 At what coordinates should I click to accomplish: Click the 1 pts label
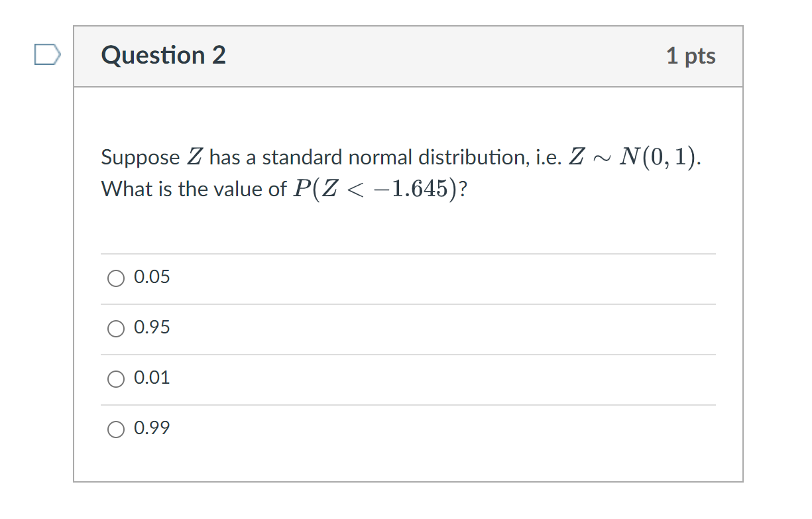coord(691,56)
